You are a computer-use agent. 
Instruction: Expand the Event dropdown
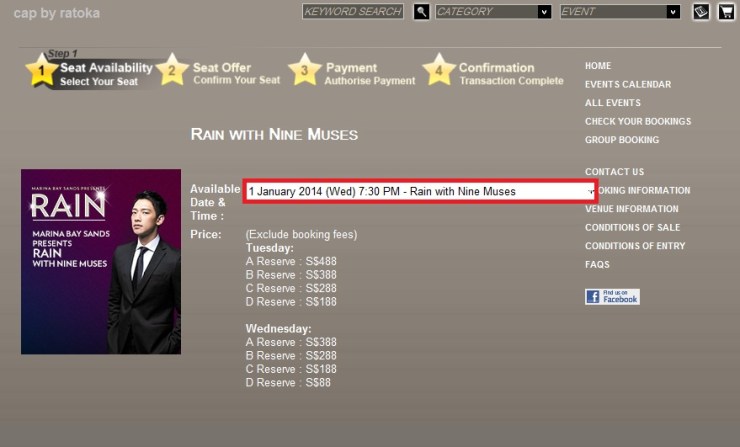click(619, 12)
